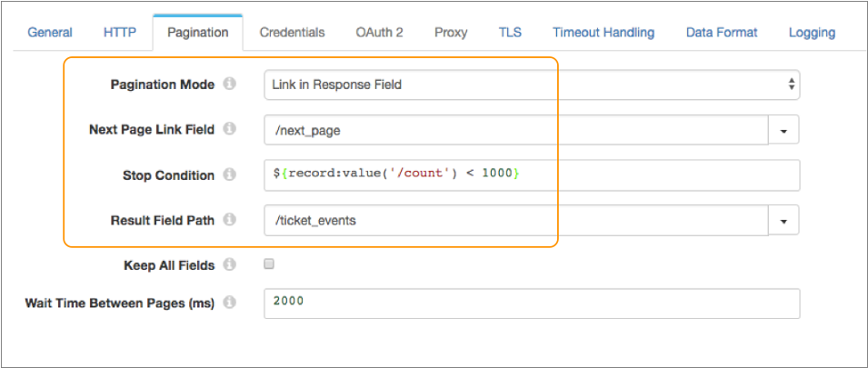This screenshot has height=368, width=868.
Task: Switch to the General tab
Action: click(50, 33)
